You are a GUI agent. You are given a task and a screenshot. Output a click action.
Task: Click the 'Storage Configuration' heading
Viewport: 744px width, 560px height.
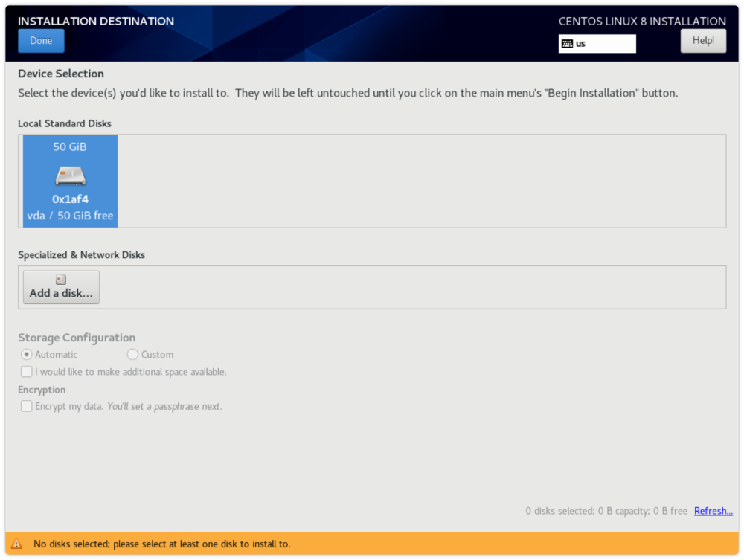[77, 337]
